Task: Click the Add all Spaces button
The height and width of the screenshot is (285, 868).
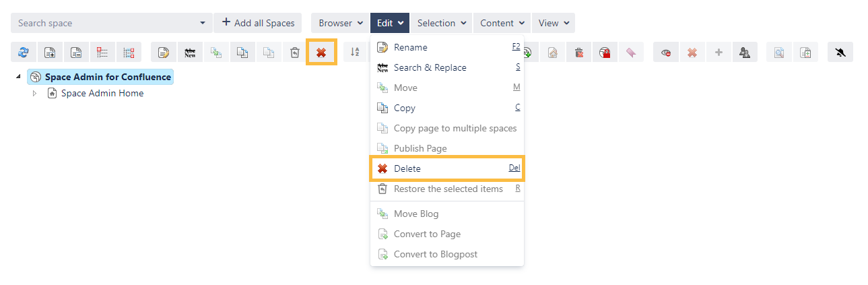Action: [259, 23]
